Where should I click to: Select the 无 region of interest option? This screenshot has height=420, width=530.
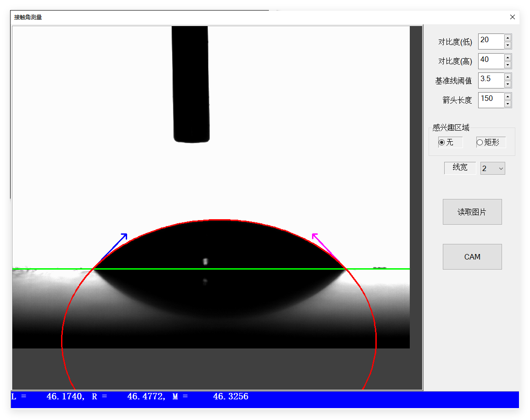(442, 143)
